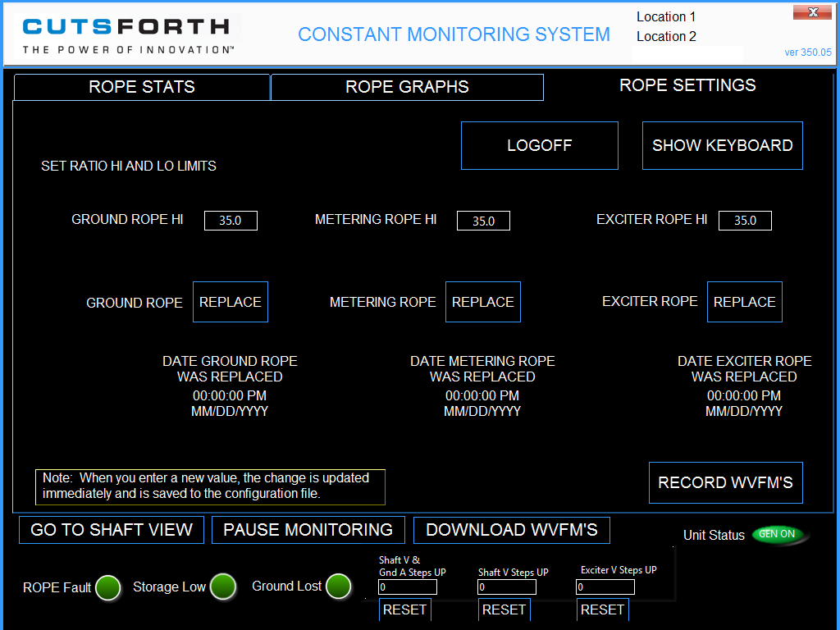Reset the Exciter V Steps UP counter

point(603,609)
